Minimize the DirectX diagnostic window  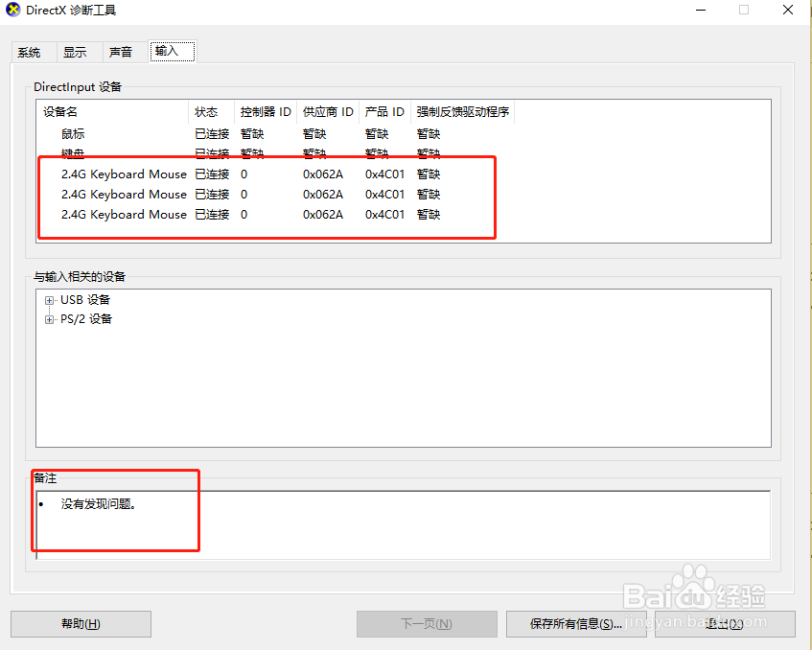point(701,10)
